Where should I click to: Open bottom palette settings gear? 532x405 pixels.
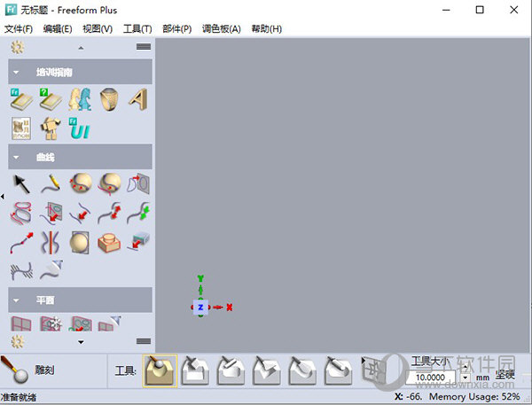click(18, 341)
